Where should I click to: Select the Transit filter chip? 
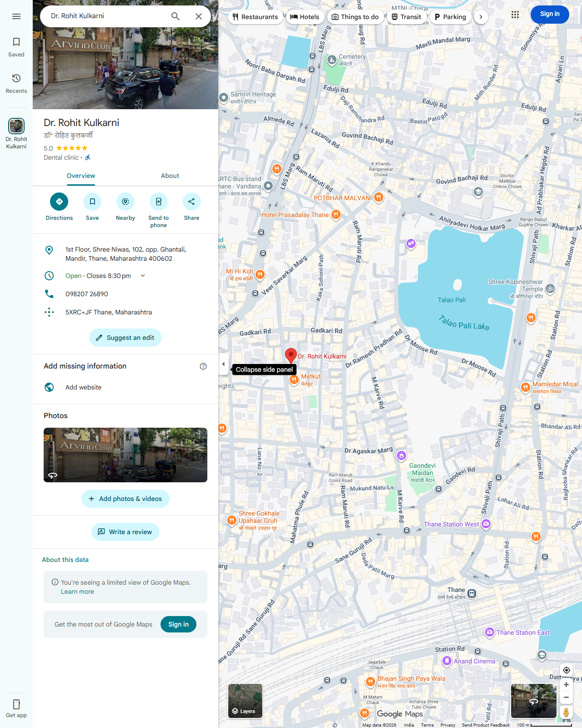(x=406, y=17)
